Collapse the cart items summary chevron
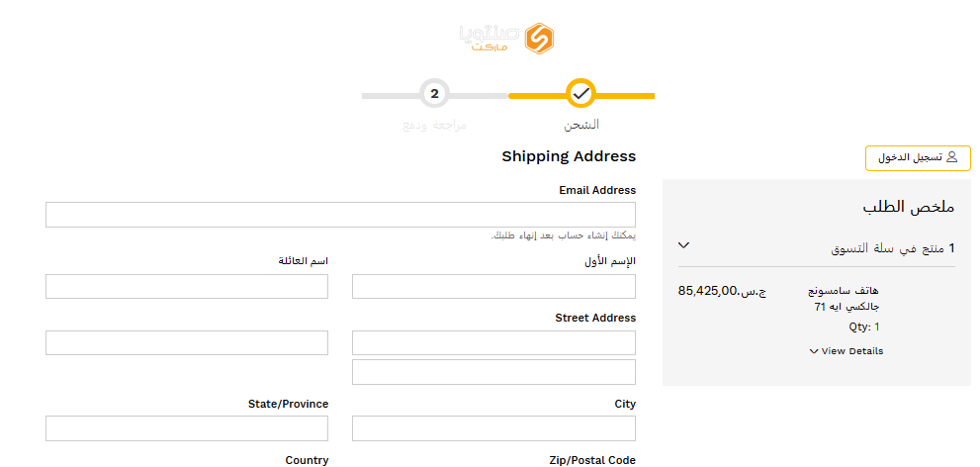The image size is (980, 467). pos(683,245)
